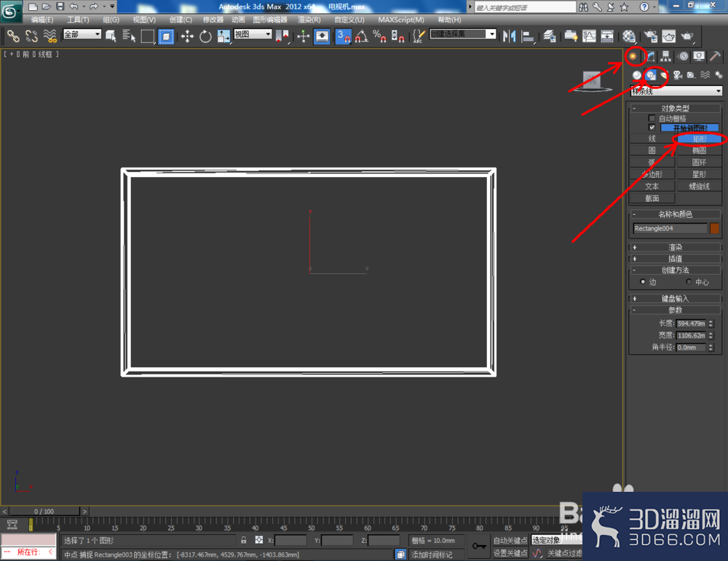Open MAXScript(M) menu
This screenshot has width=728, height=561.
[x=401, y=20]
